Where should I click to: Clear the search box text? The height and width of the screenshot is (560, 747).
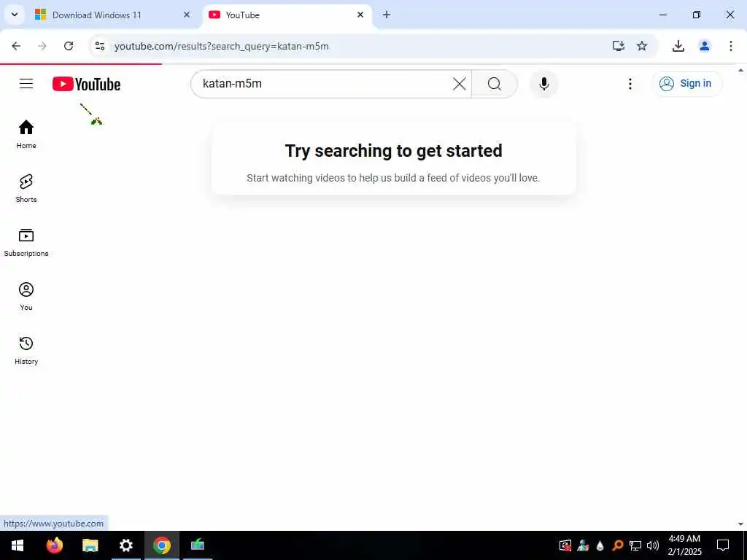pos(460,84)
